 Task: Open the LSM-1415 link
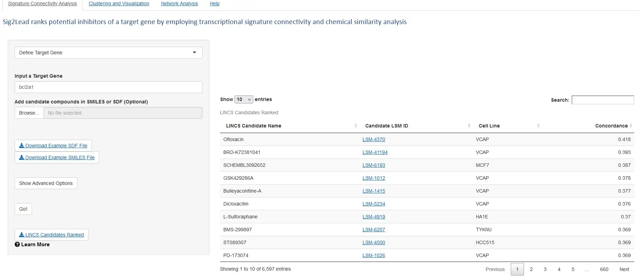[x=374, y=191]
